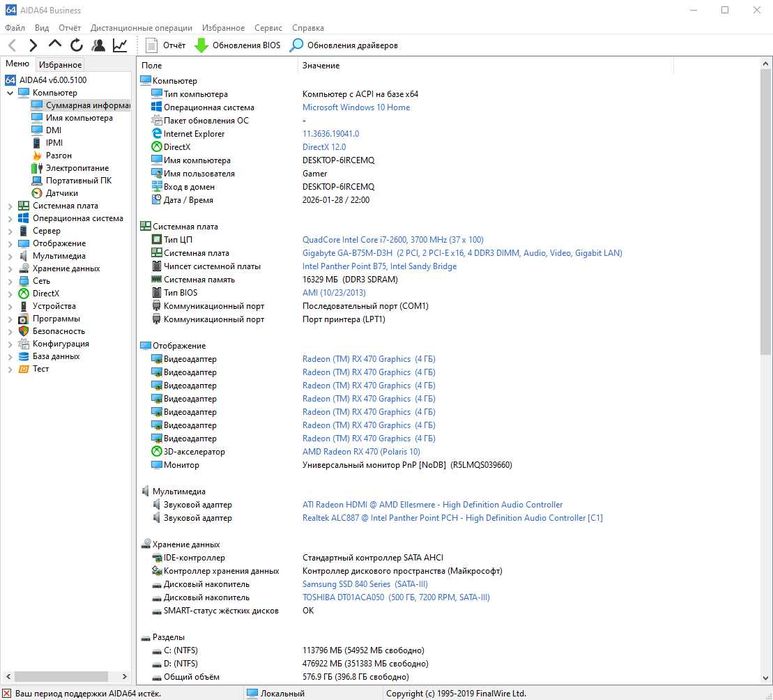Open the Файл menu
This screenshot has width=773, height=700.
(x=15, y=28)
